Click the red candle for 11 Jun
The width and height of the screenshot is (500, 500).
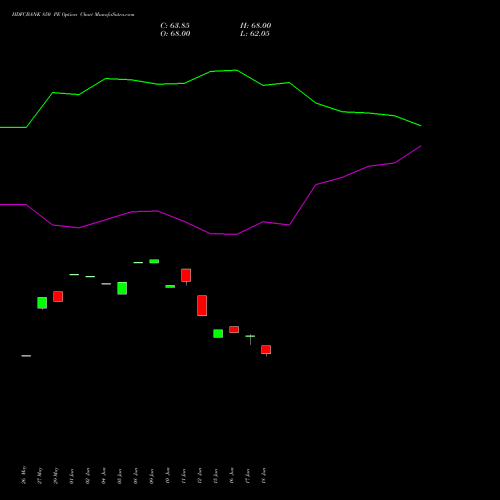186,276
